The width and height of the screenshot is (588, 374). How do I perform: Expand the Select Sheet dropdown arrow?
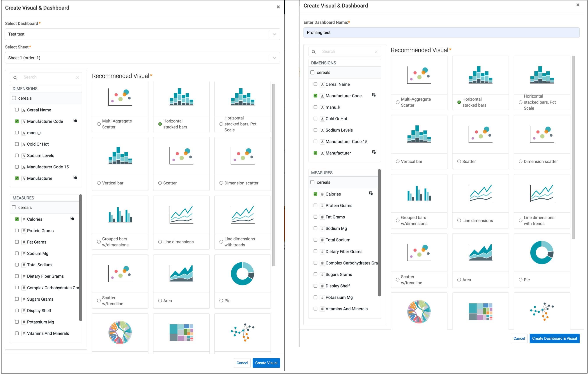(275, 58)
